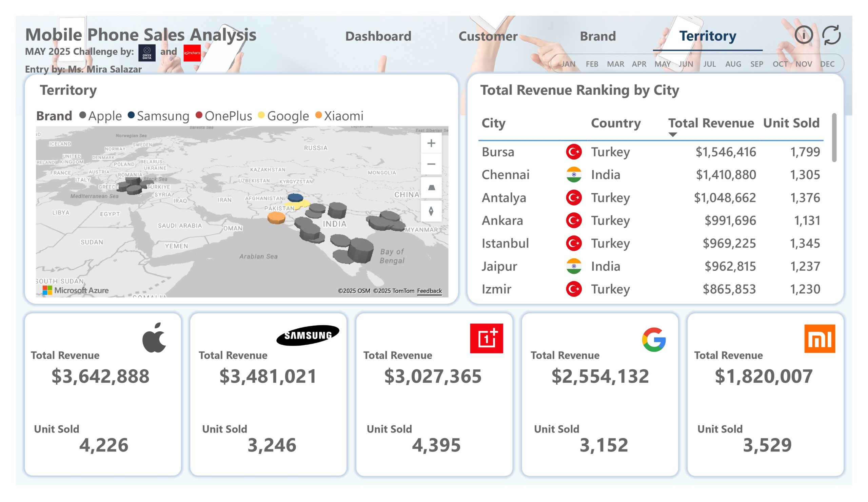The height and width of the screenshot is (502, 868).
Task: Filter by NOV month
Action: pos(804,64)
